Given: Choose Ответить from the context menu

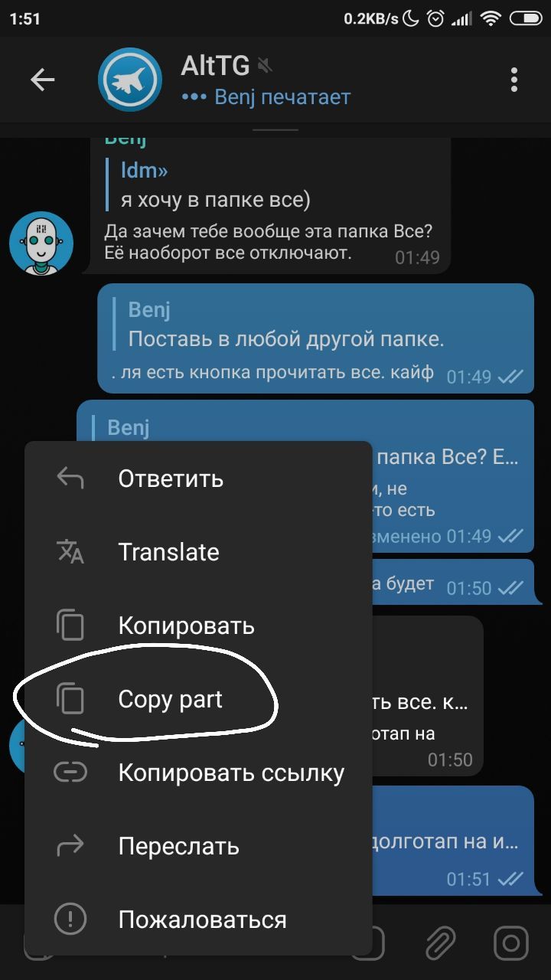Looking at the screenshot, I should click(x=198, y=479).
